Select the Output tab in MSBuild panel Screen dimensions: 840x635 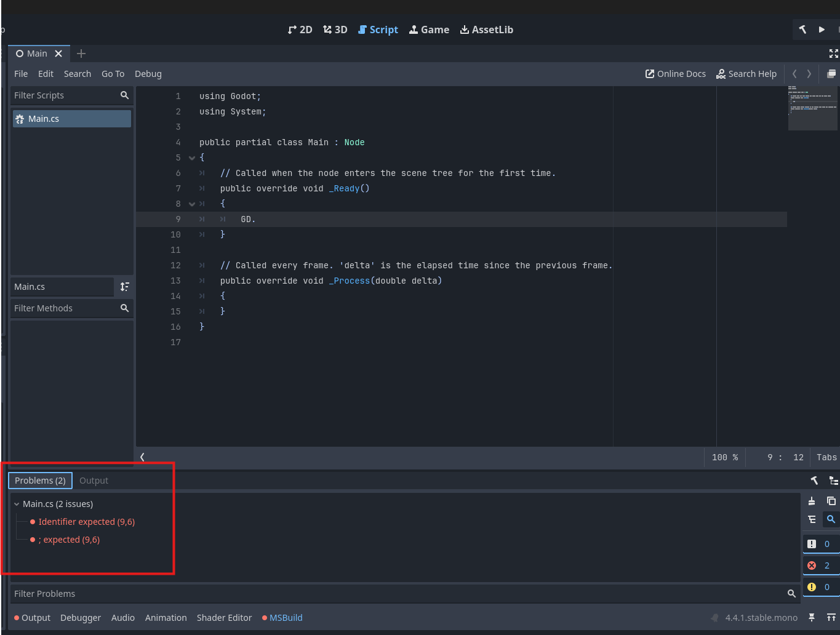pos(94,481)
